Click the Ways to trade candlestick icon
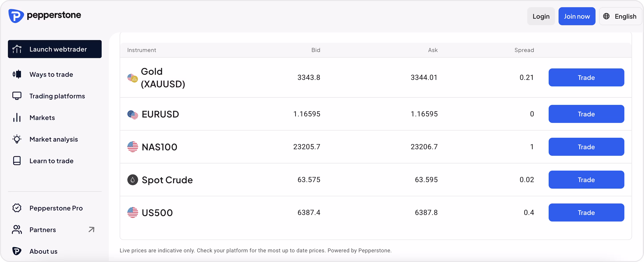 (x=17, y=74)
